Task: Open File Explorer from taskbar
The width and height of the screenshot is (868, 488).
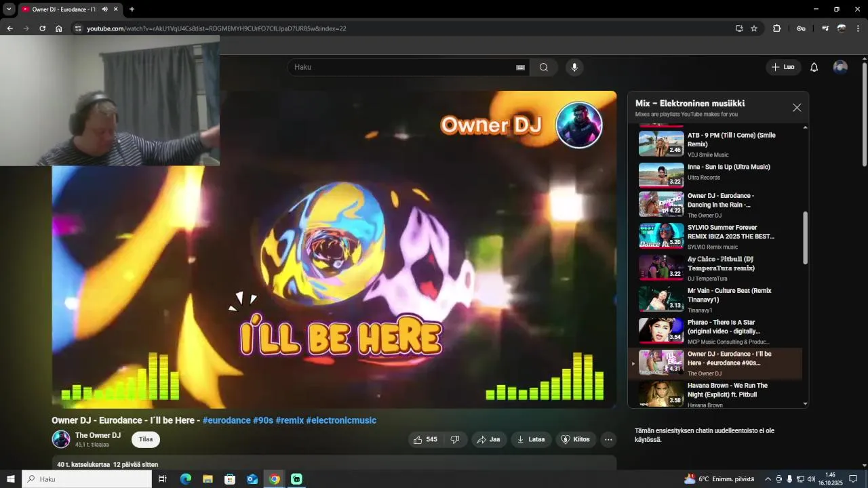Action: coord(208,479)
